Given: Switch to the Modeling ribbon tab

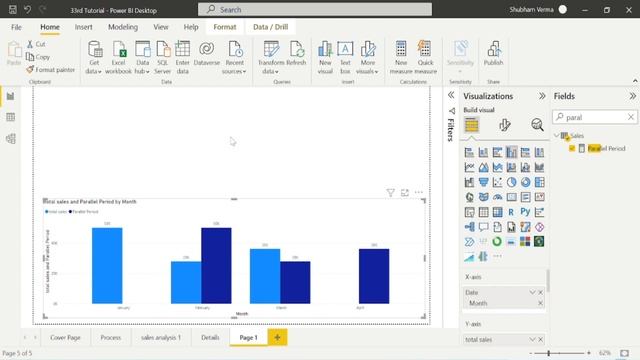Looking at the screenshot, I should point(123,27).
